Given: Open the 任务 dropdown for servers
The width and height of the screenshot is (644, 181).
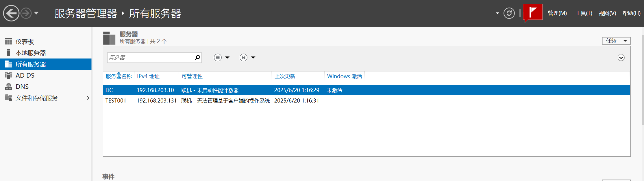Looking at the screenshot, I should (x=616, y=41).
